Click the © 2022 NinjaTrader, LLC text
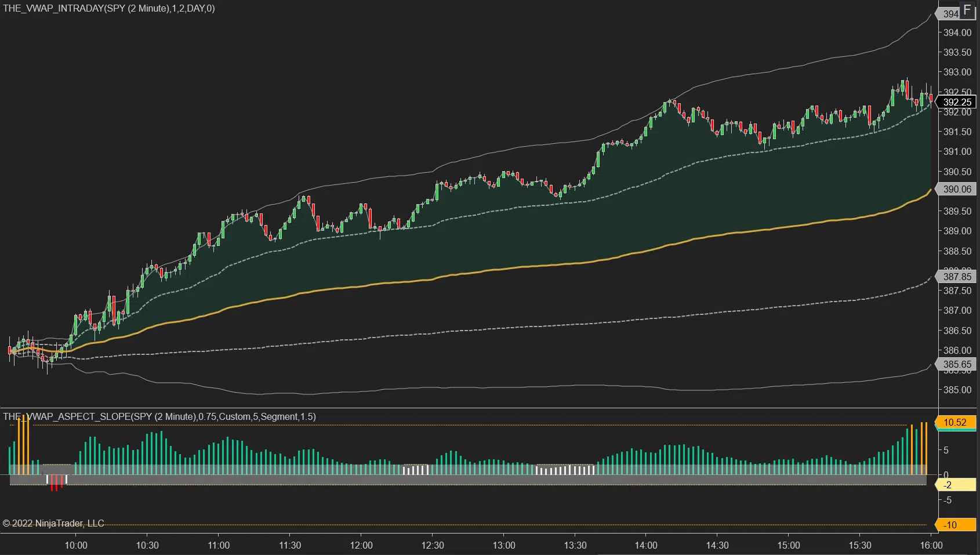The height and width of the screenshot is (555, 980). click(x=53, y=523)
